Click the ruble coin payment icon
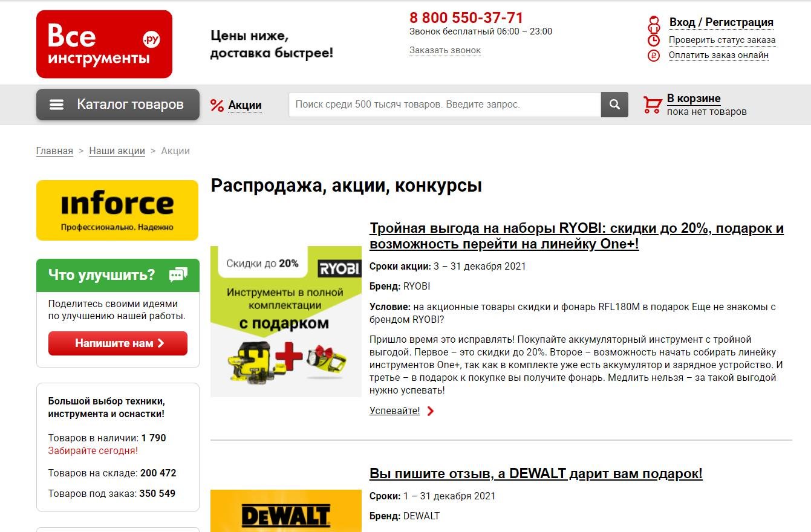 654,56
